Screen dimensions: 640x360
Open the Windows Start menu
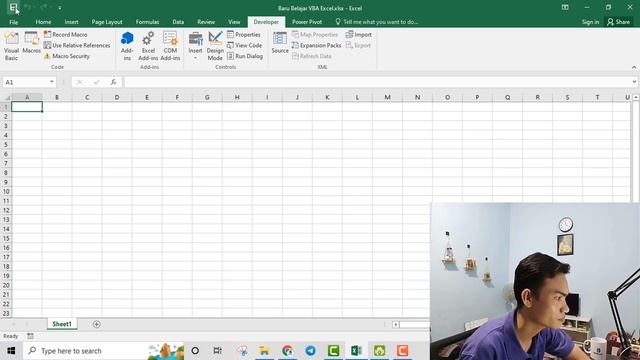pyautogui.click(x=11, y=351)
